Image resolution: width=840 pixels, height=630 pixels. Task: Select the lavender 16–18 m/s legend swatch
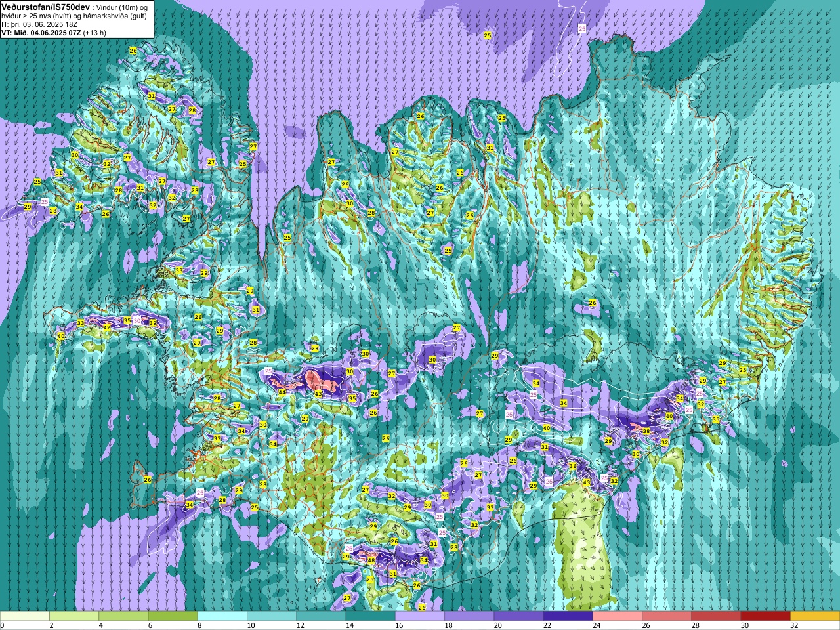420,616
